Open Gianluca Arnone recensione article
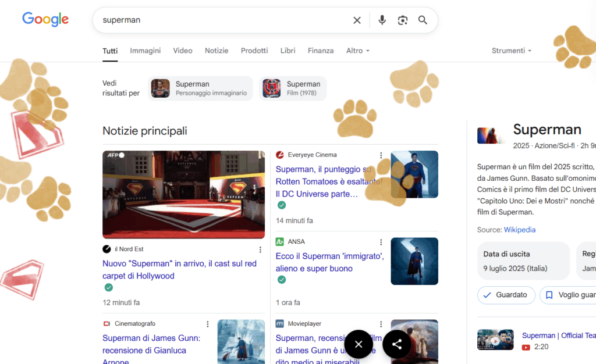The image size is (596, 364). coord(151,349)
